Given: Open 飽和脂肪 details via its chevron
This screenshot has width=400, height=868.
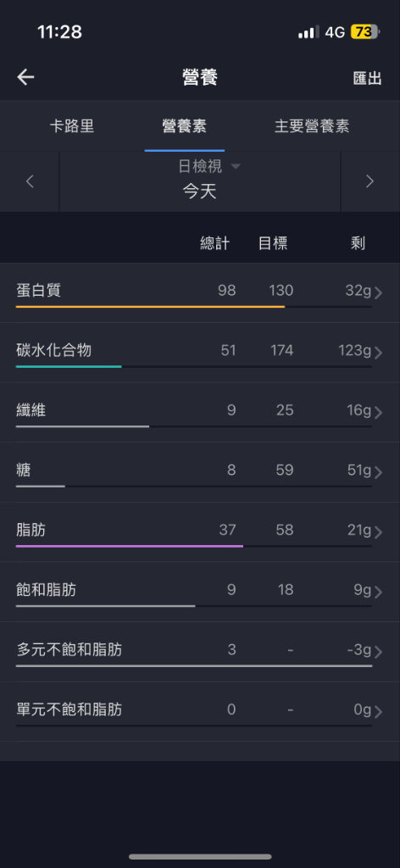Looking at the screenshot, I should 379,592.
